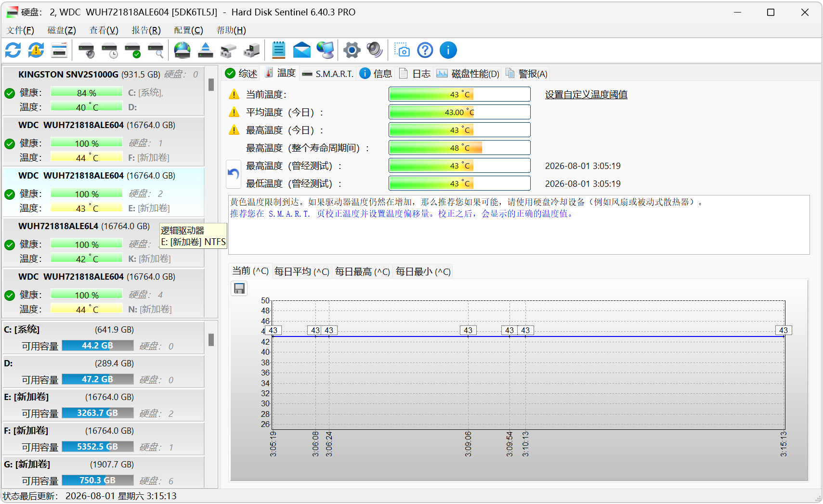This screenshot has height=504, width=823.
Task: Click the blue undo arrow reset icon
Action: coord(234,174)
